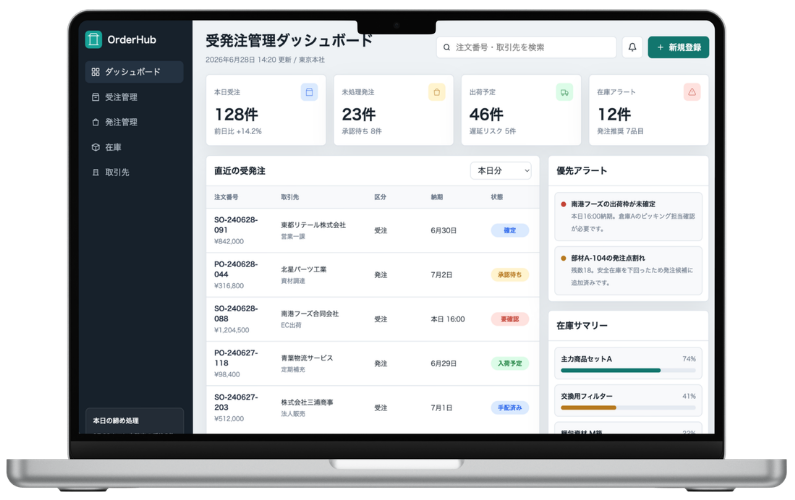Click the search magnifier icon
Image resolution: width=795 pixels, height=500 pixels.
(447, 48)
